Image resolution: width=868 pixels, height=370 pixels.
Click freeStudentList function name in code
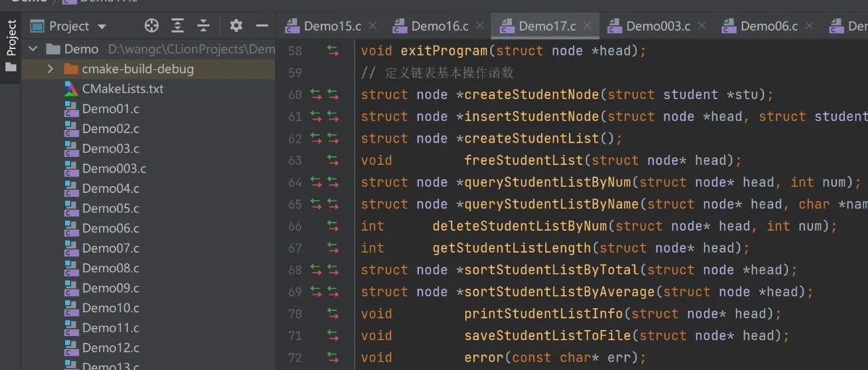[524, 160]
